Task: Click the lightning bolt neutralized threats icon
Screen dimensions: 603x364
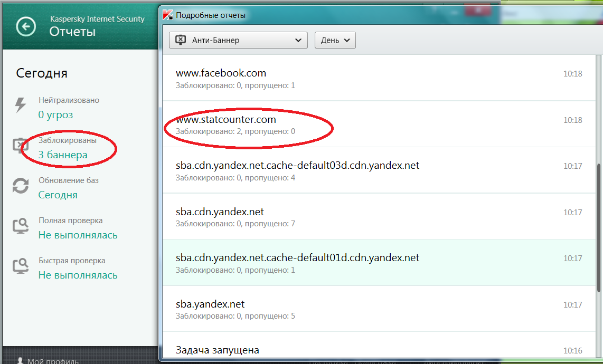Action: [x=21, y=105]
